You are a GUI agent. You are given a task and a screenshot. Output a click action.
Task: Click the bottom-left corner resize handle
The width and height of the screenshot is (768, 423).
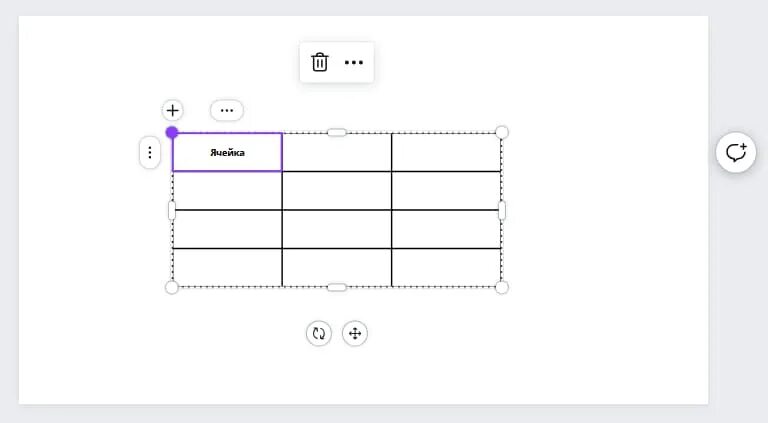(x=172, y=287)
